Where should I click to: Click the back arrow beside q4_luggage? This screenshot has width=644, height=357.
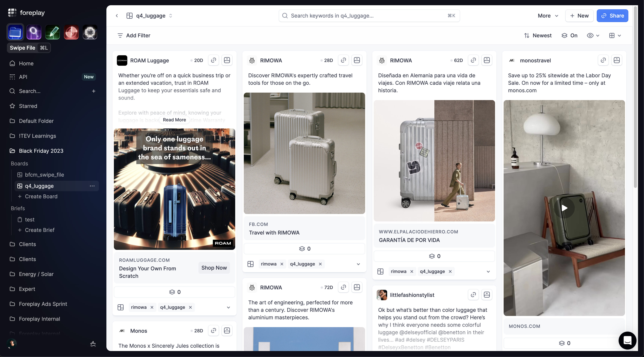117,16
